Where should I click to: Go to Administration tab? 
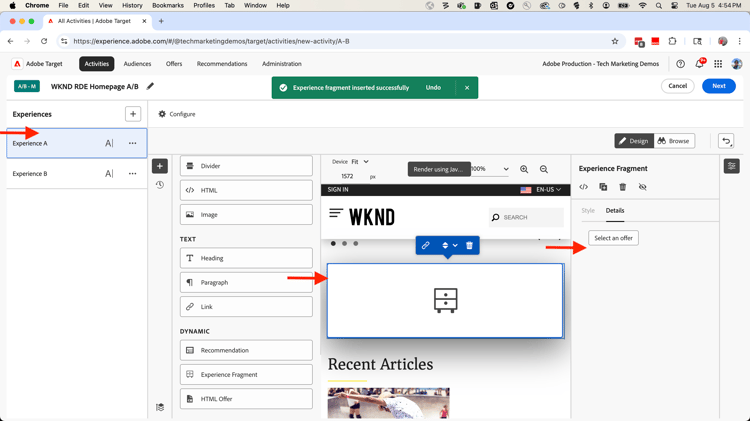282,64
